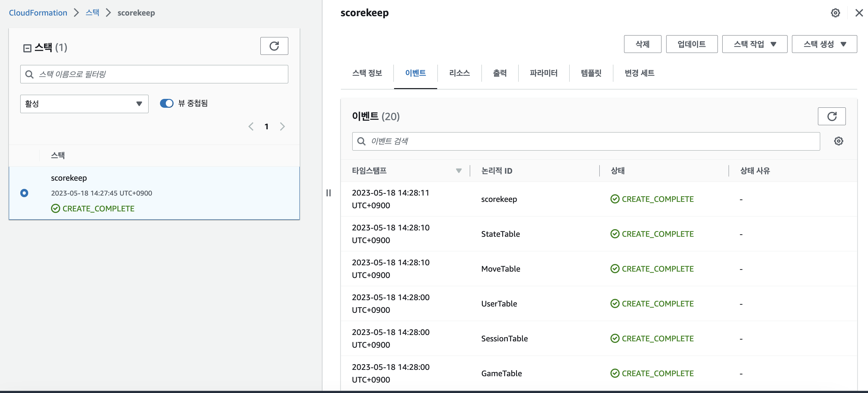Switch to the 스택 정보 tab
The image size is (868, 393).
tap(367, 73)
